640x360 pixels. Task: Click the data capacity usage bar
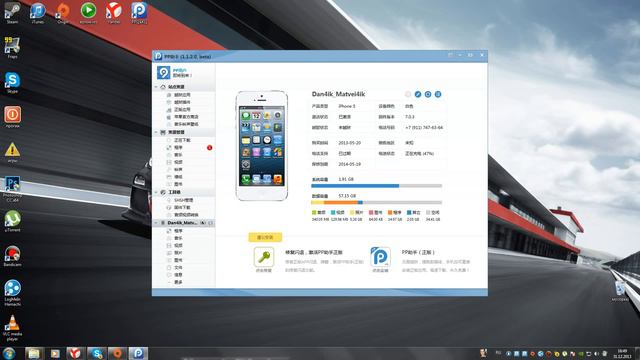point(376,202)
